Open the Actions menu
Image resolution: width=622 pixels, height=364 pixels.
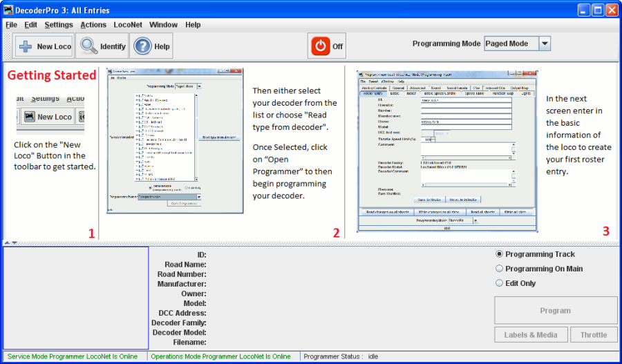(93, 25)
